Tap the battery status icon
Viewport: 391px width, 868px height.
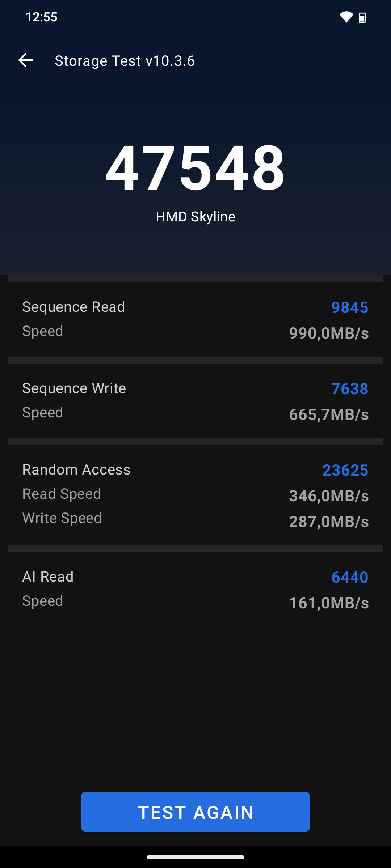[x=362, y=17]
